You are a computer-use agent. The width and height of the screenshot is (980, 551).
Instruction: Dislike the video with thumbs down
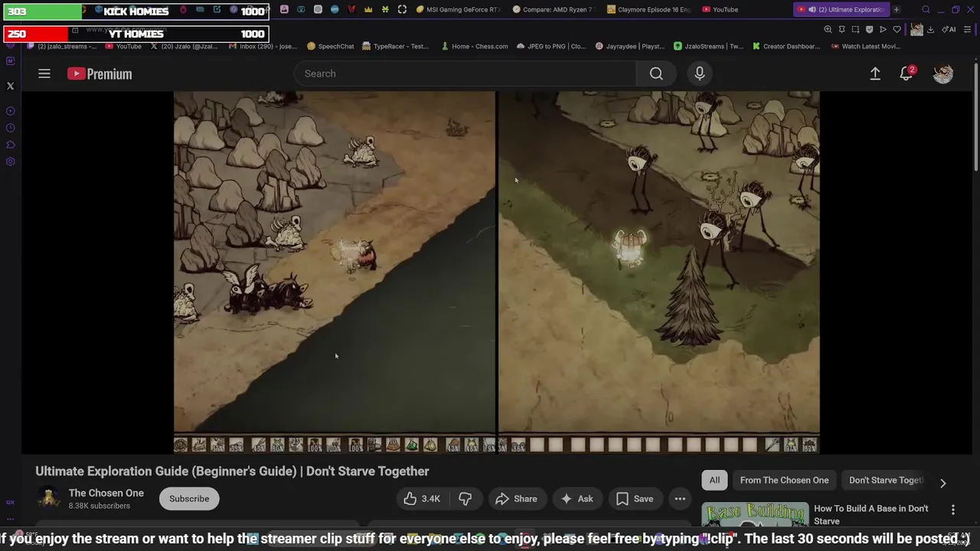[x=465, y=499]
